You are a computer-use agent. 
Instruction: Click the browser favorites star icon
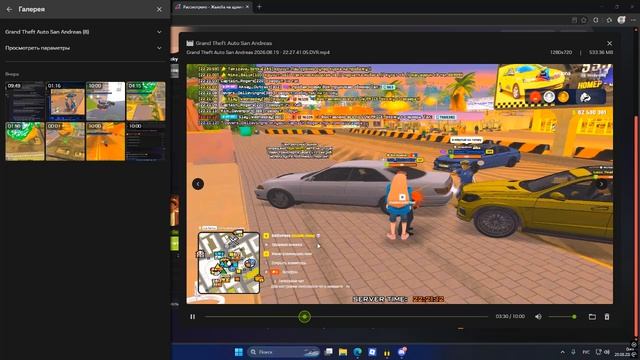point(584,20)
